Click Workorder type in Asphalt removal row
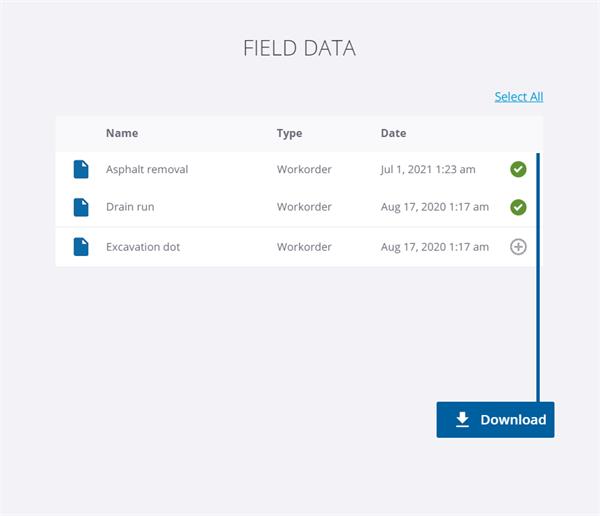Viewport: 600px width, 516px height. [x=304, y=169]
